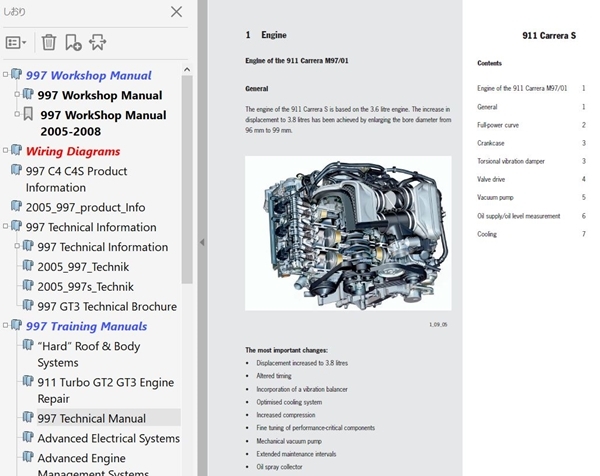This screenshot has height=476, width=600.
Task: Click ribbon icon beside 997 WorkShop Manual 2005-2008
Action: point(28,114)
